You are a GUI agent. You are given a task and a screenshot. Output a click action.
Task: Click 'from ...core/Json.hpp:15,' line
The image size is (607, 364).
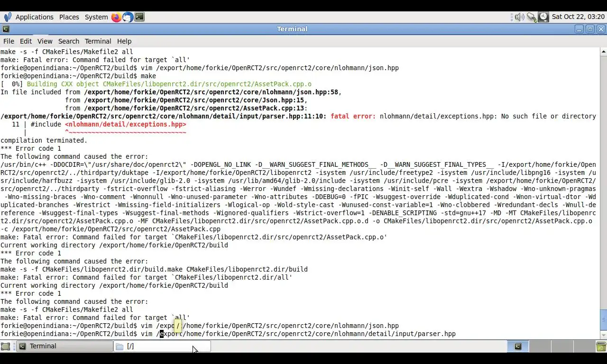pyautogui.click(x=186, y=100)
